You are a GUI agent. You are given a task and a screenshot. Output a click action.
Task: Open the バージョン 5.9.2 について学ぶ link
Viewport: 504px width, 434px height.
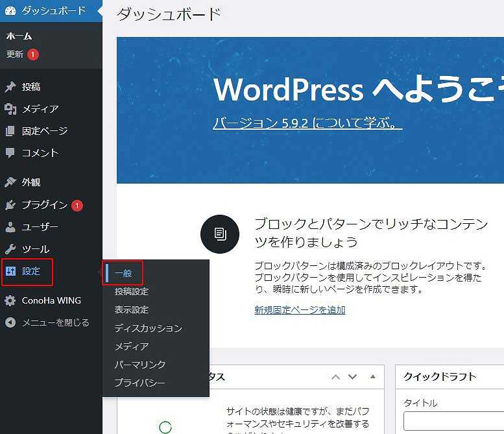[x=307, y=123]
